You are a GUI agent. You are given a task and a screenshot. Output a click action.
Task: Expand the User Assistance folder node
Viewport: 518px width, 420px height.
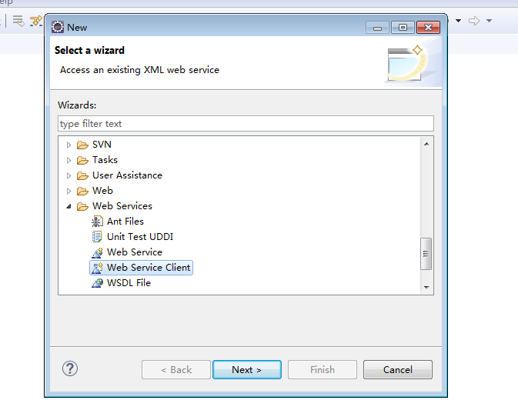[x=69, y=175]
